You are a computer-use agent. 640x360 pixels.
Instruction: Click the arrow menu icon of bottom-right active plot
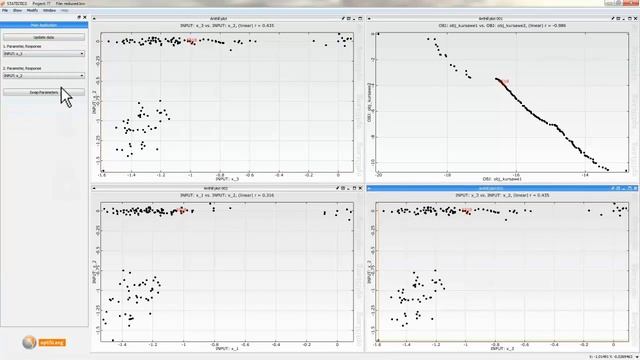[x=369, y=189]
